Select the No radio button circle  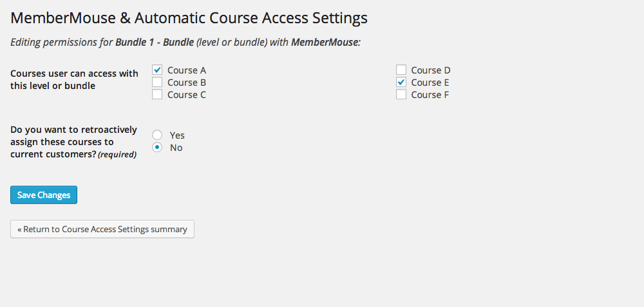(157, 147)
